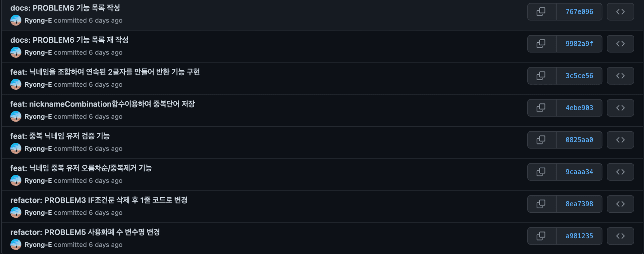Browse repository at commit 8ea7398

pyautogui.click(x=620, y=204)
